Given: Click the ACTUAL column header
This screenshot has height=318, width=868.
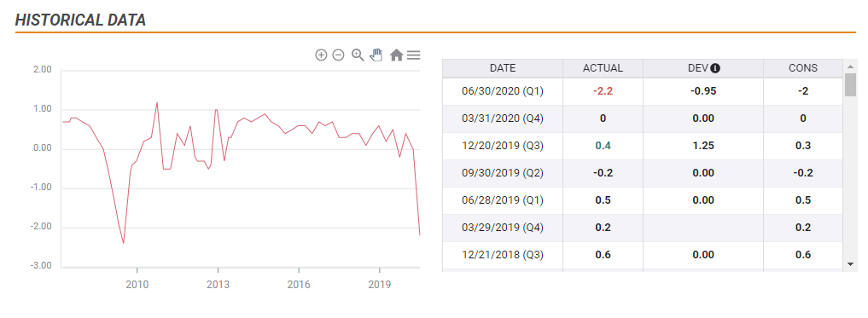Looking at the screenshot, I should point(603,68).
